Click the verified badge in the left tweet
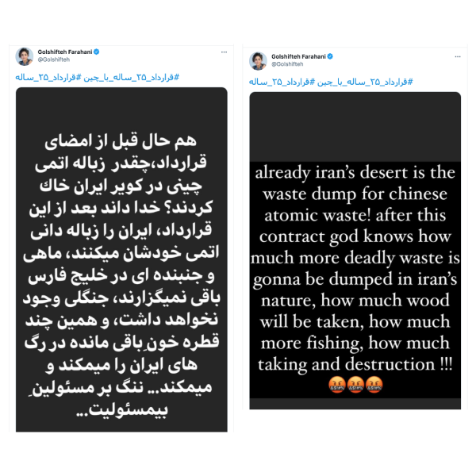476x476 pixels. click(97, 52)
